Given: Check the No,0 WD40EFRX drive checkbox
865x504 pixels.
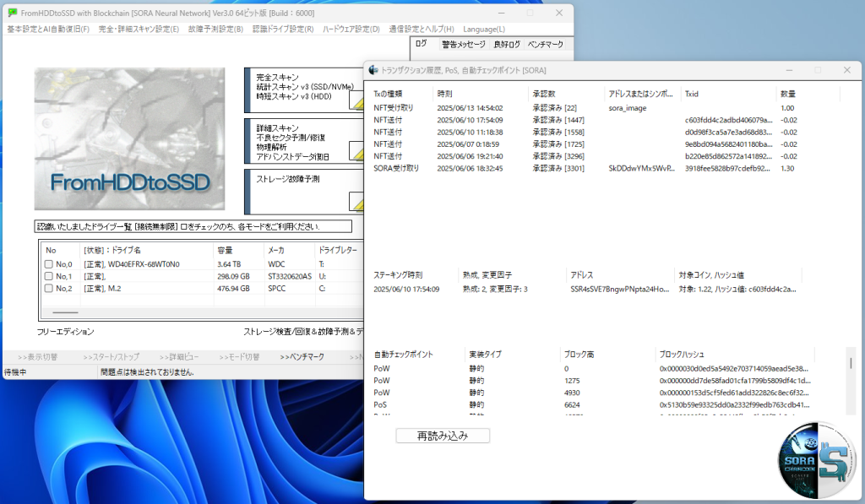Looking at the screenshot, I should [48, 264].
